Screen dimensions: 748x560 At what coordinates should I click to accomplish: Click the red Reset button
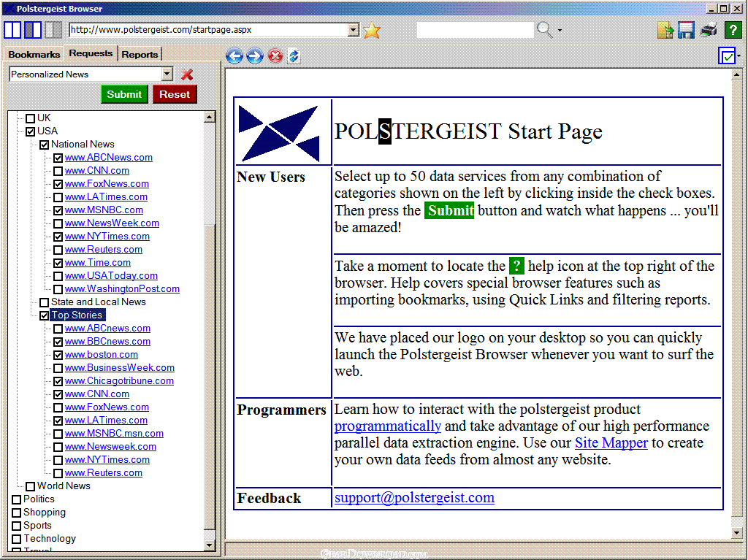coord(175,94)
